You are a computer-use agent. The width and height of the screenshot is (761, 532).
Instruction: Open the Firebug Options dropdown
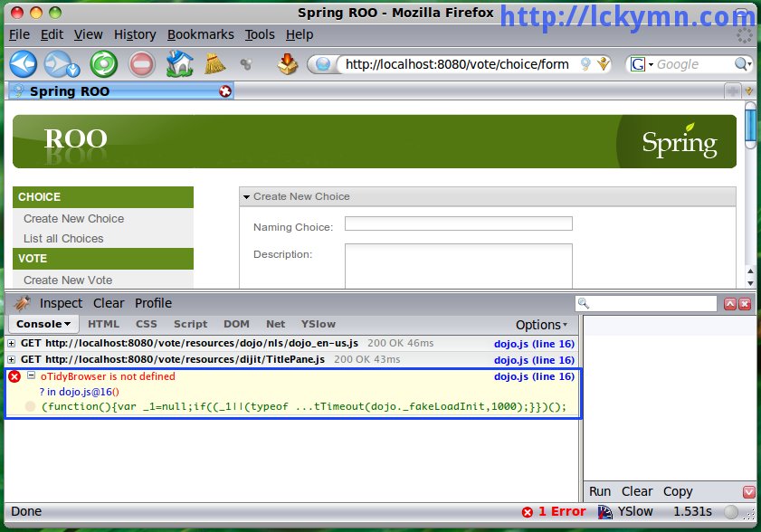(x=541, y=325)
